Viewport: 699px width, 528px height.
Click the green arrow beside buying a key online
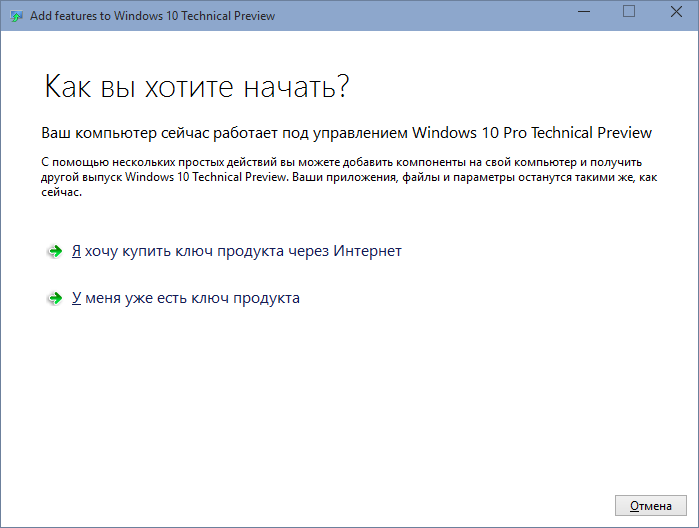point(55,252)
